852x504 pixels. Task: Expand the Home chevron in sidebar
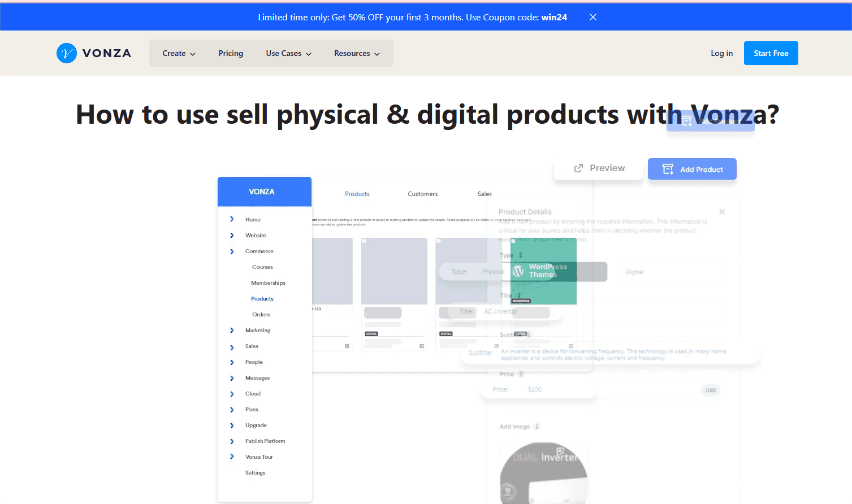coord(232,219)
